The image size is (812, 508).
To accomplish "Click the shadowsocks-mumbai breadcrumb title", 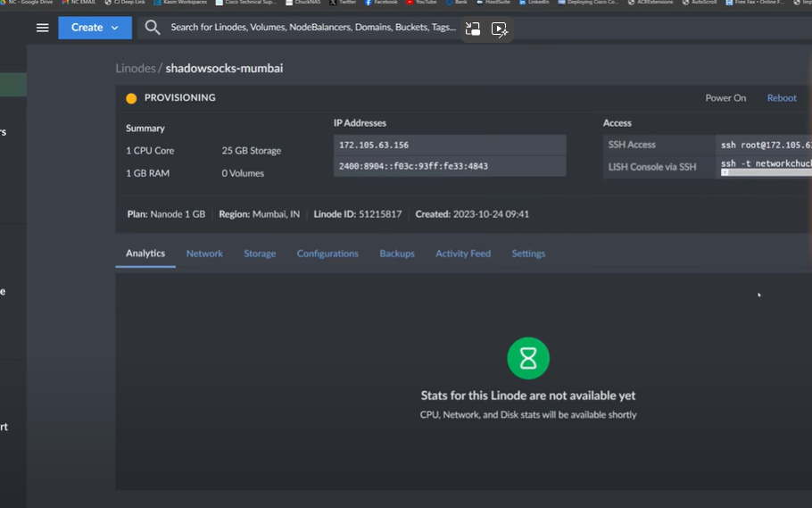I will (224, 69).
